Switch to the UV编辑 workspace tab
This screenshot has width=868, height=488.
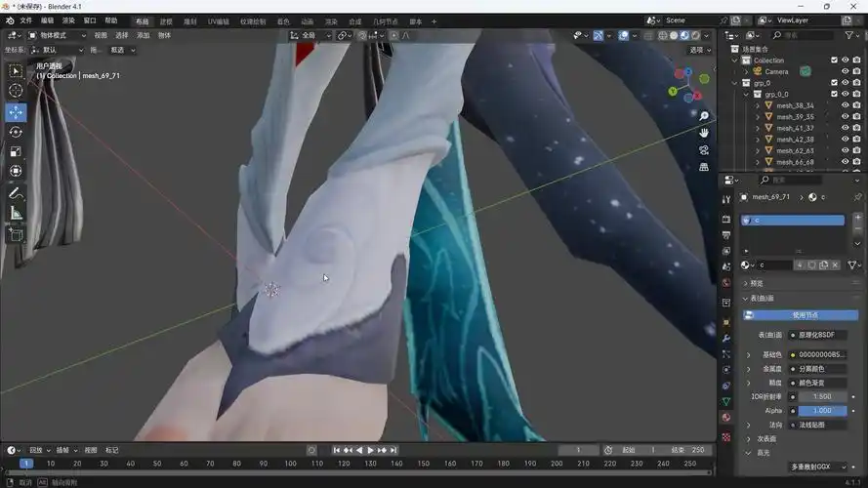tap(218, 20)
